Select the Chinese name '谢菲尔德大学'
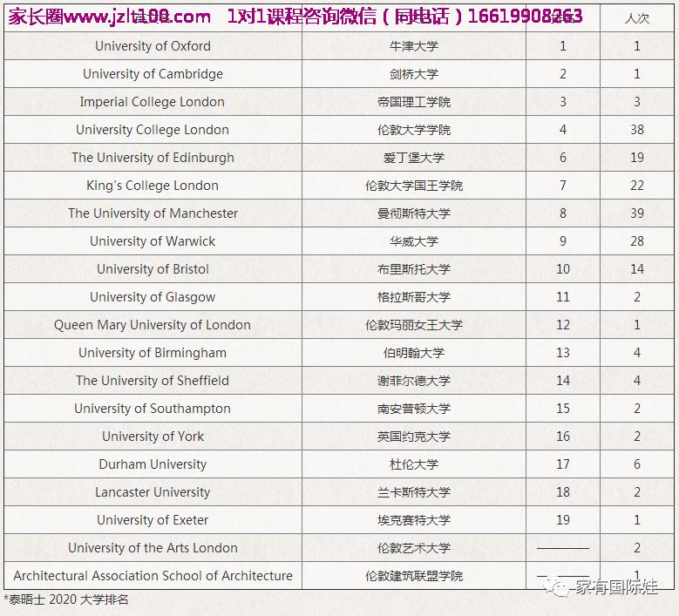Screen dimensions: 679x616 coord(414,381)
